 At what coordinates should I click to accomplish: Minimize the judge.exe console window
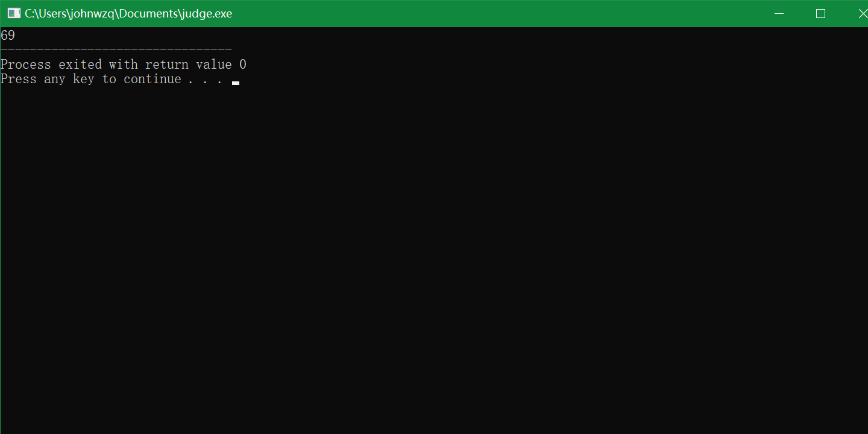point(779,13)
